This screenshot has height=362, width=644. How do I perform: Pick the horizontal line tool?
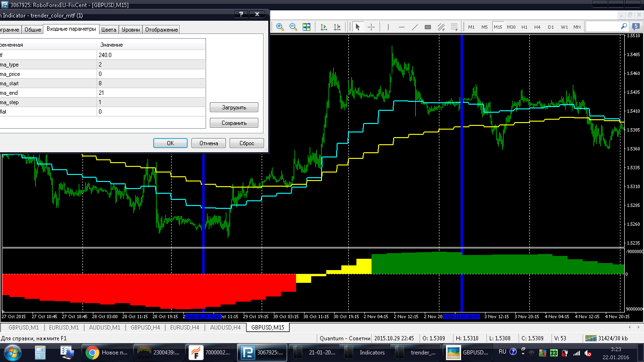click(402, 27)
